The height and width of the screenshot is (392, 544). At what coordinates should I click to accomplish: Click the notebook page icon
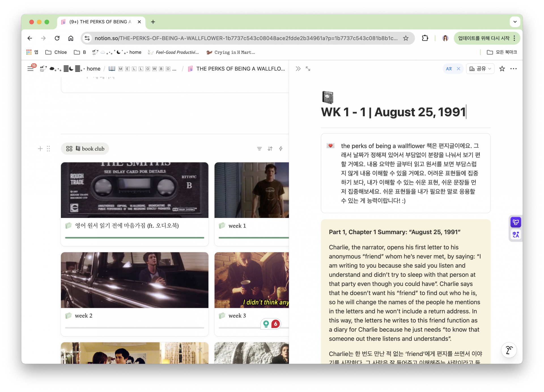(328, 98)
